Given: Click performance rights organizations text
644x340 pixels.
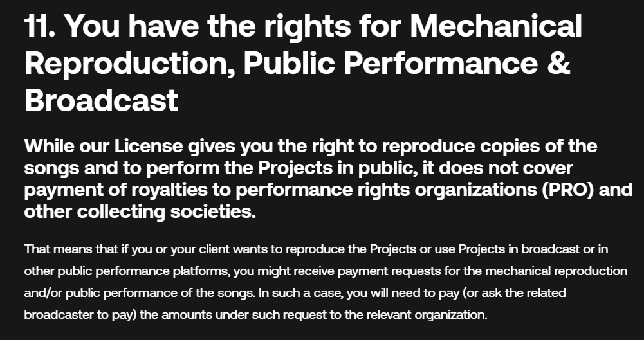Looking at the screenshot, I should (360, 190).
